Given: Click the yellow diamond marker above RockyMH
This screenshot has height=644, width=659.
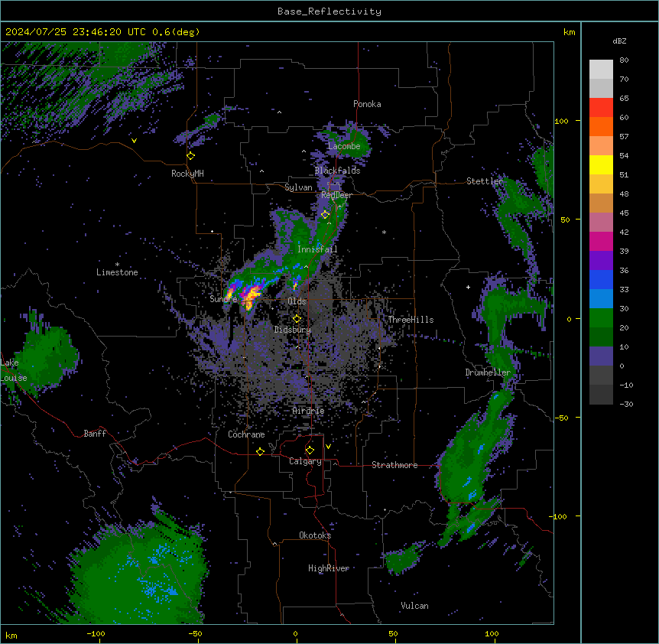Looking at the screenshot, I should [191, 156].
